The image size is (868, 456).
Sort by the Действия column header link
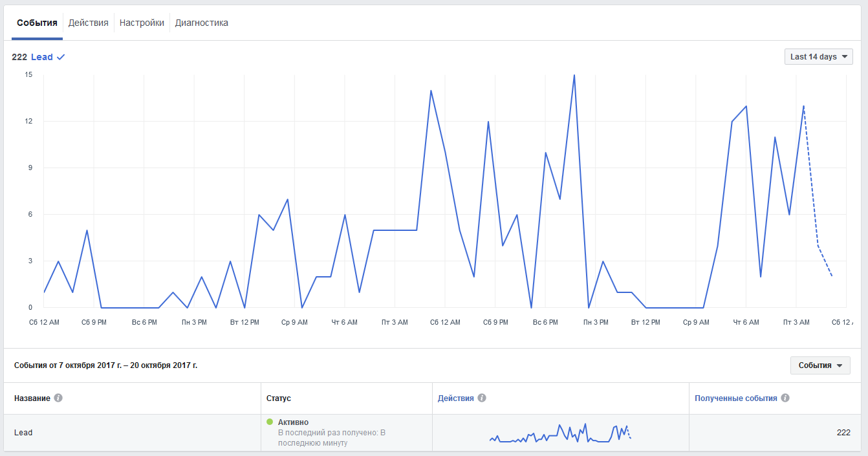click(456, 398)
